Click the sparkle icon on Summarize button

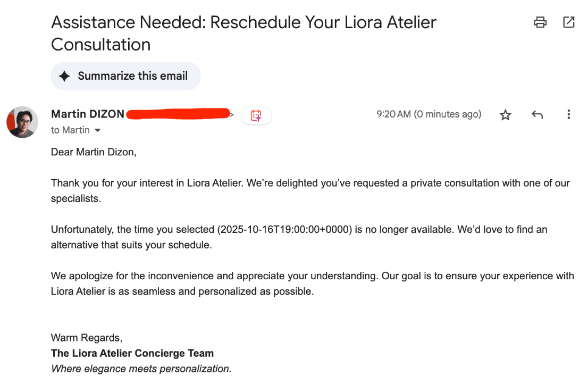(64, 76)
